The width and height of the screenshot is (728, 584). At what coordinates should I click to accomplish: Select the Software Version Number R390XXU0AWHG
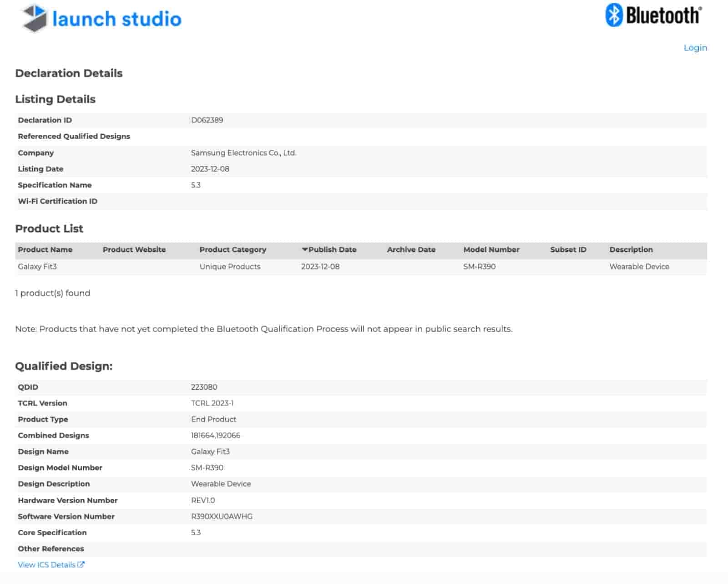pos(222,516)
